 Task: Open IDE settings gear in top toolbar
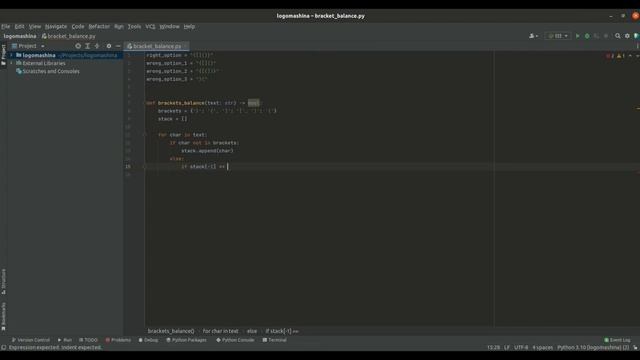coord(627,36)
